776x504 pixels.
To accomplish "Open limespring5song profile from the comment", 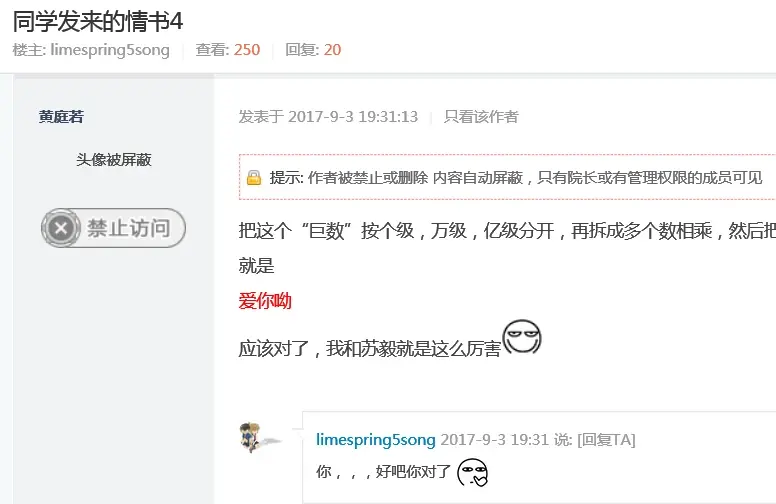I will click(376, 440).
